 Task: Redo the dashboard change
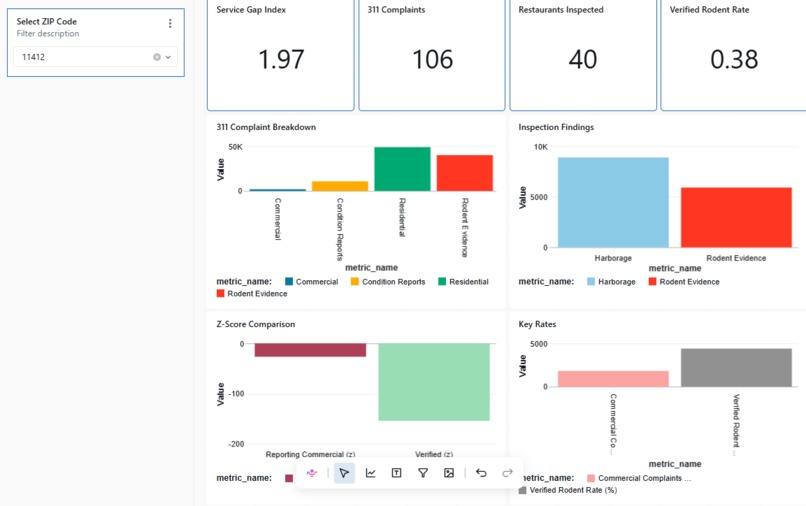point(507,473)
